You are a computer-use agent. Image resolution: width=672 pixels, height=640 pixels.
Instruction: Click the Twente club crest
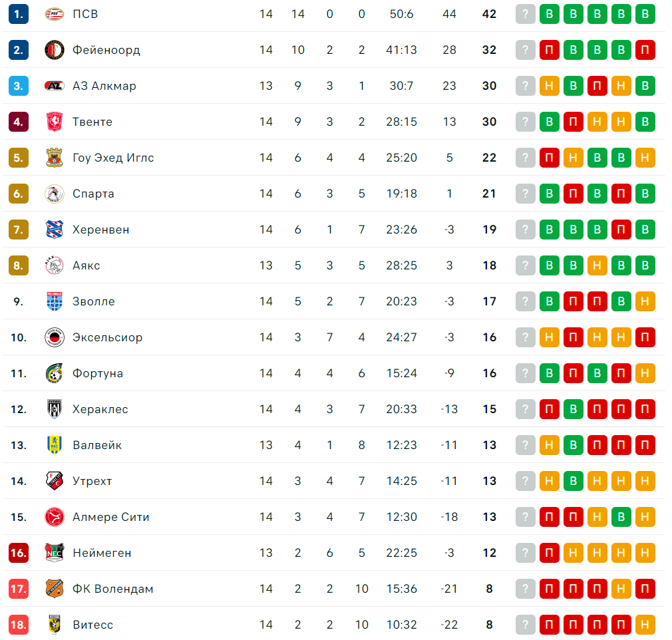(x=55, y=122)
